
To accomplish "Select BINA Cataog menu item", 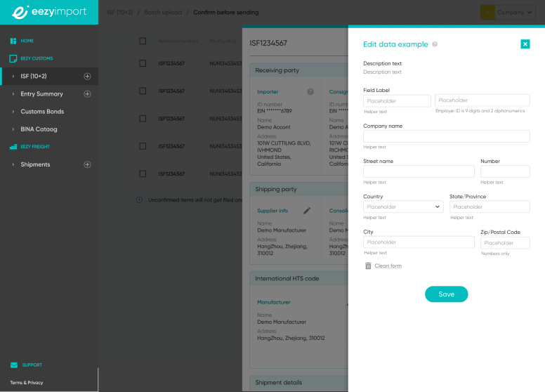I will coord(39,129).
